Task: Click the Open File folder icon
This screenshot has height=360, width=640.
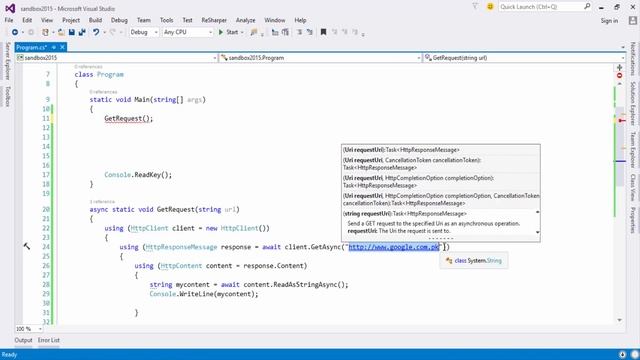Action: 61,32
